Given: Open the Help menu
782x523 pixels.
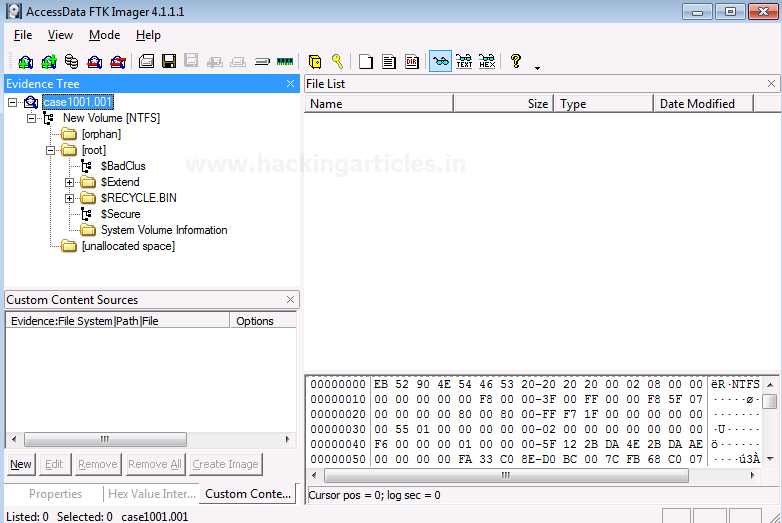Looking at the screenshot, I should tap(148, 35).
